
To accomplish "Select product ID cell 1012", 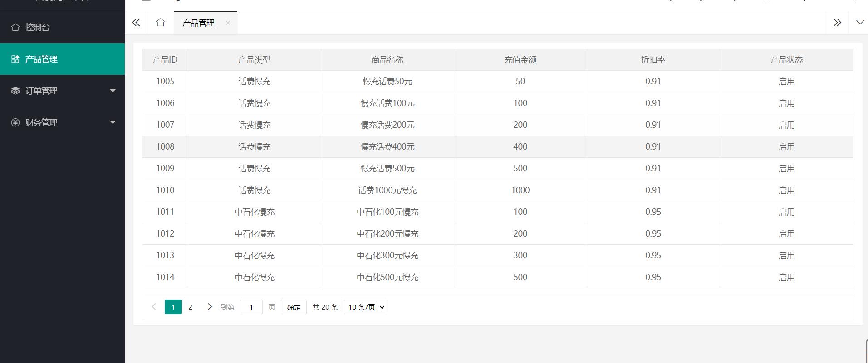I will (x=165, y=234).
